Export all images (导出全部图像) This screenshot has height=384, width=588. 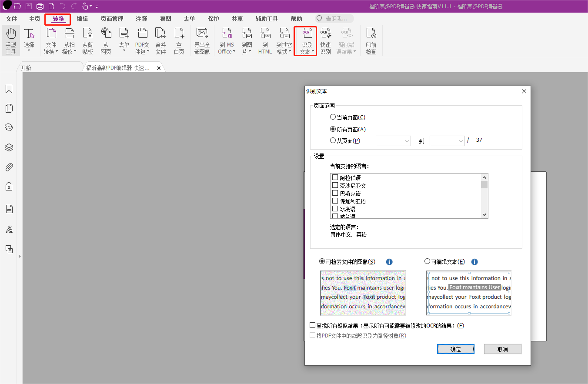click(202, 40)
